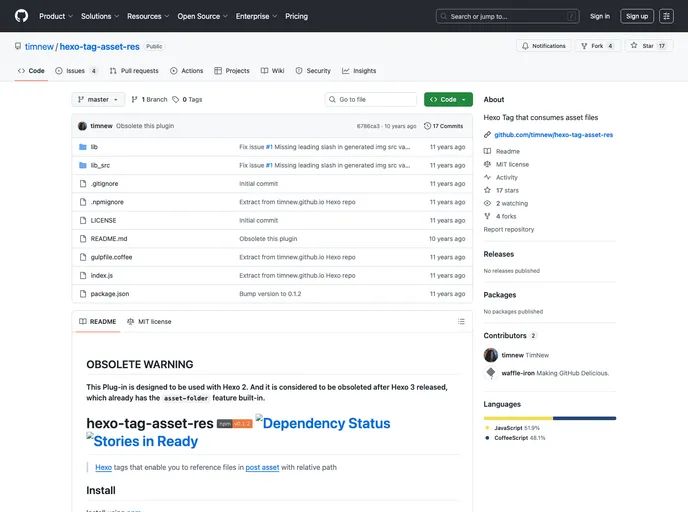This screenshot has width=688, height=512.
Task: Switch to the Security tab
Action: coord(313,71)
